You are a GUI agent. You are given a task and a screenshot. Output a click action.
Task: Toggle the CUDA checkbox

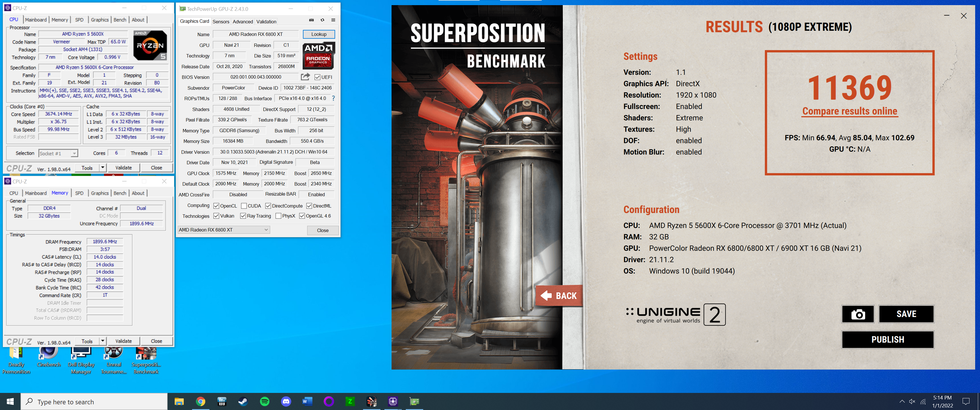(244, 206)
